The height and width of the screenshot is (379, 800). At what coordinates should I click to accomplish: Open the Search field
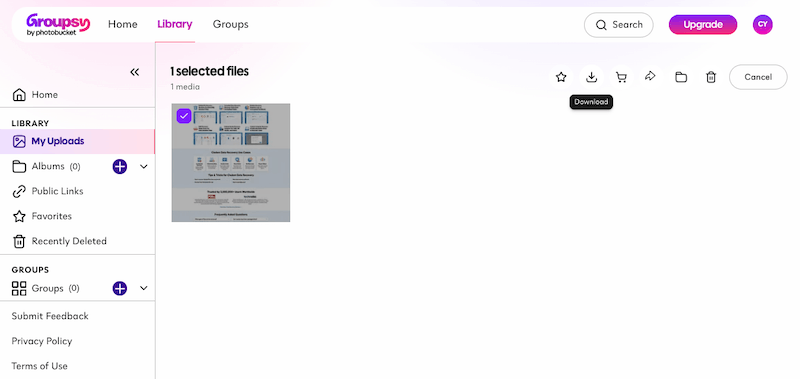tap(619, 24)
